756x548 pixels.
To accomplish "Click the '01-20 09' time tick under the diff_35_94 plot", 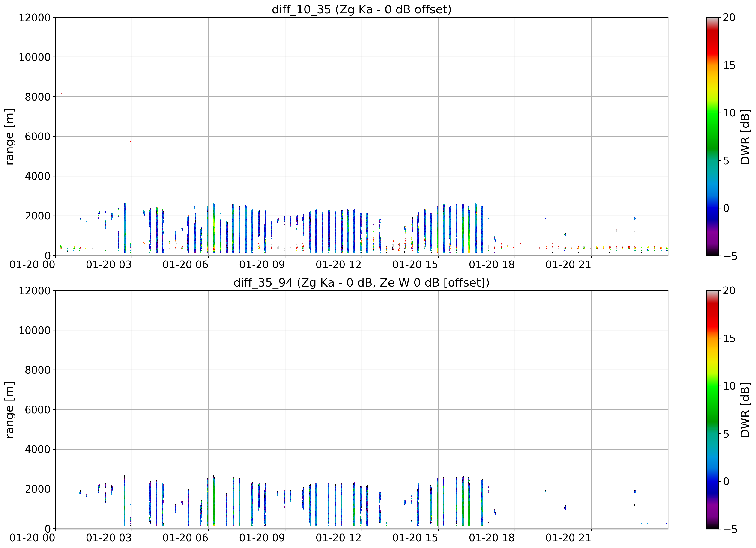I will [262, 538].
